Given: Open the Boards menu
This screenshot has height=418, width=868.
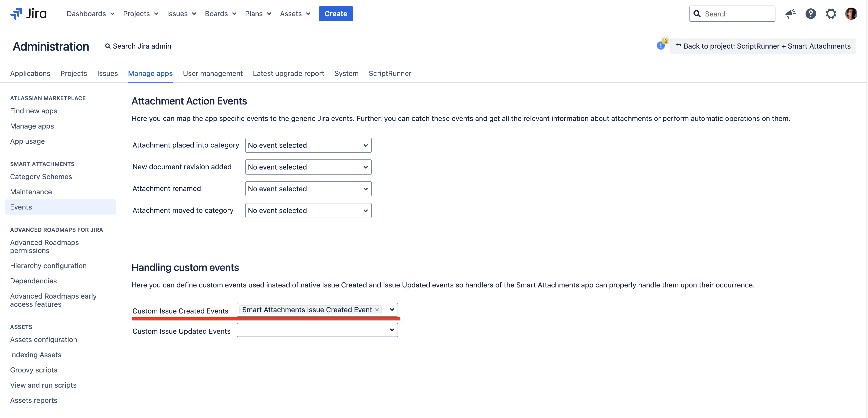Looking at the screenshot, I should (220, 14).
